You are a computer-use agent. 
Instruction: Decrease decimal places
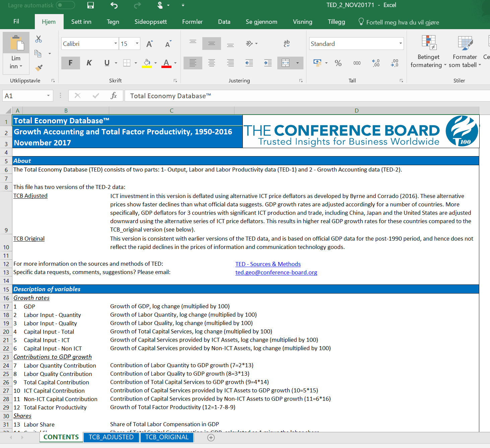tap(395, 63)
